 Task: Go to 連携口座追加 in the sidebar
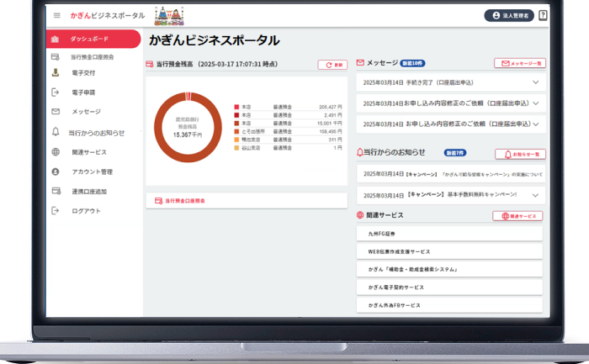pos(88,192)
